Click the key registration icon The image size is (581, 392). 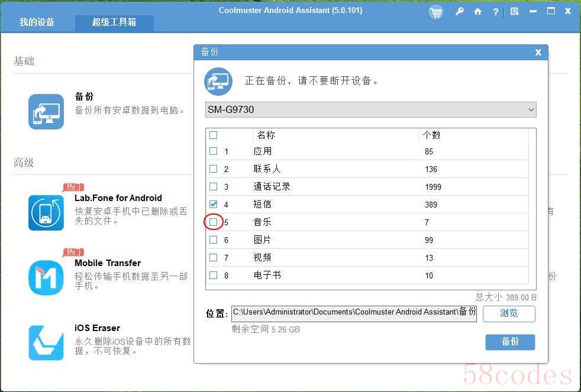[460, 11]
